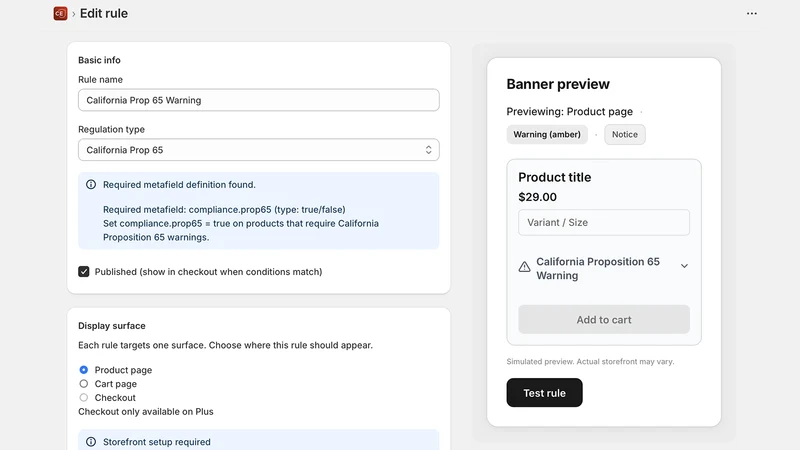Click the Add to cart preview button
Image resolution: width=800 pixels, height=450 pixels.
tap(604, 319)
